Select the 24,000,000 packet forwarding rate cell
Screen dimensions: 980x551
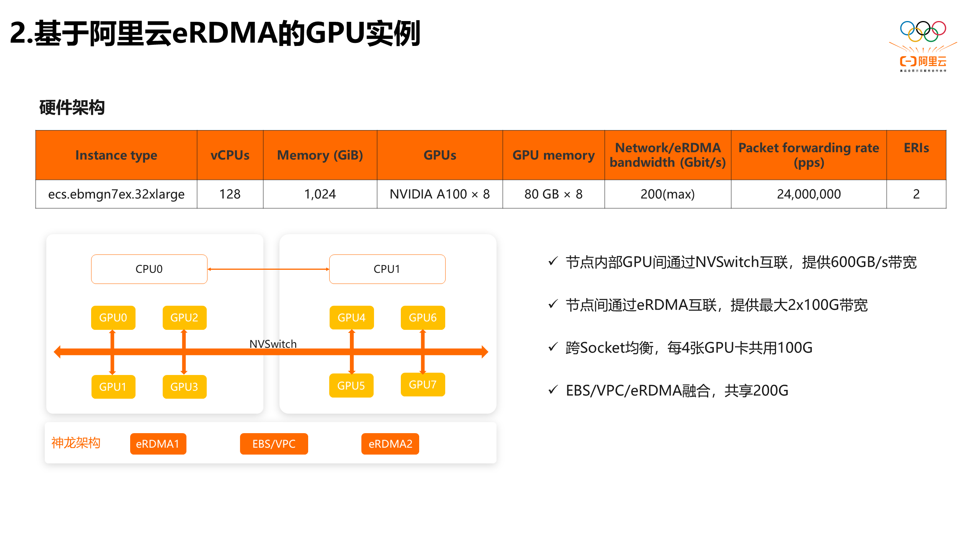click(x=808, y=194)
